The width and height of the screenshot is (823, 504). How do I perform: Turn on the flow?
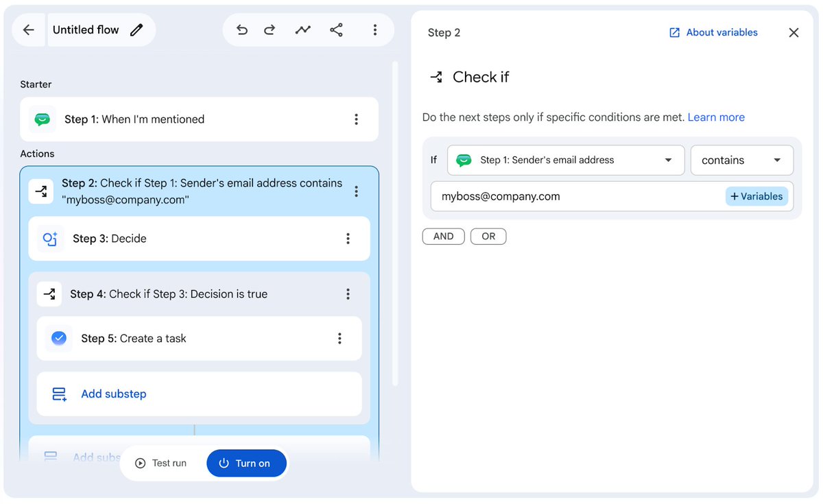coord(246,464)
